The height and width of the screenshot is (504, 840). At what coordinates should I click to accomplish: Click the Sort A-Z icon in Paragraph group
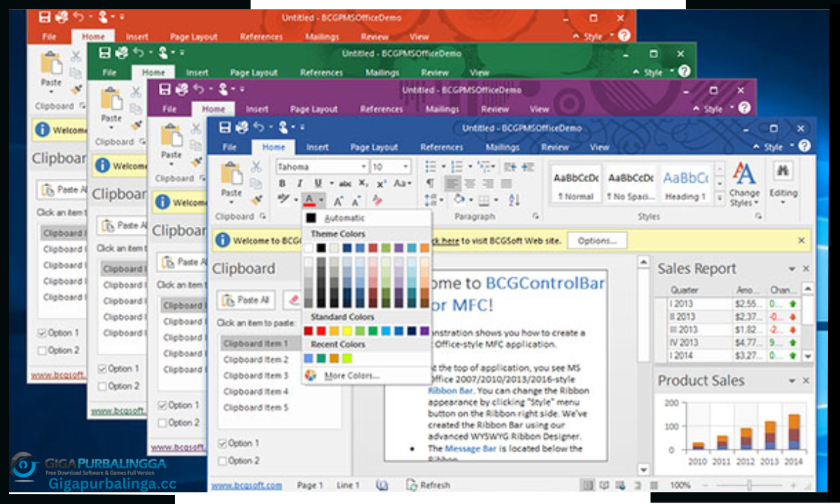click(514, 201)
